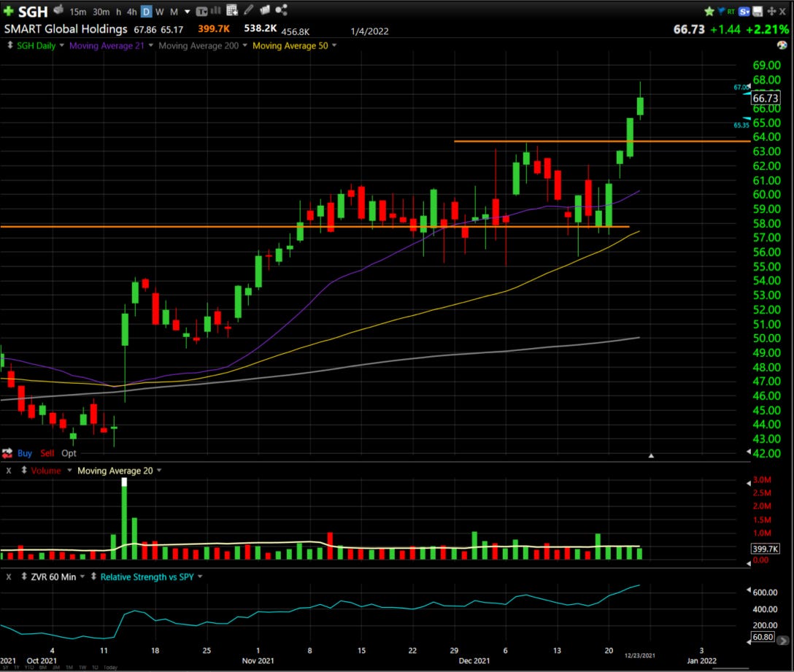Click the Moving Average 50 label

point(290,45)
